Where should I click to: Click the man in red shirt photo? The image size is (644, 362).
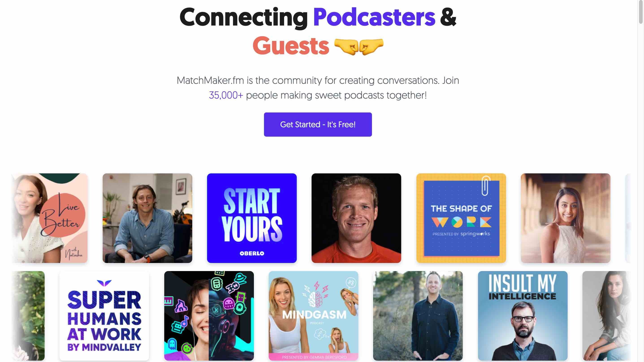(356, 218)
